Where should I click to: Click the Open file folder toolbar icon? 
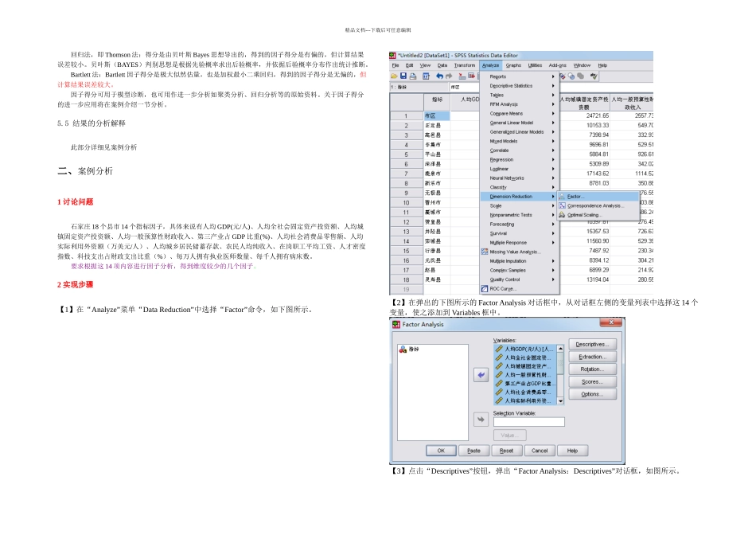393,76
